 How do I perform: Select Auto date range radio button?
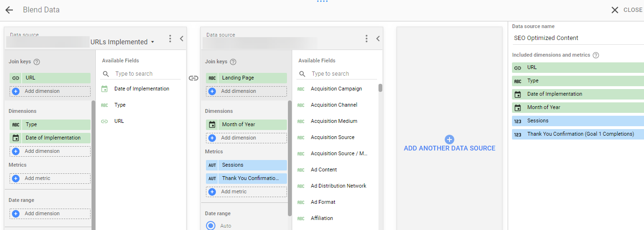click(x=211, y=226)
